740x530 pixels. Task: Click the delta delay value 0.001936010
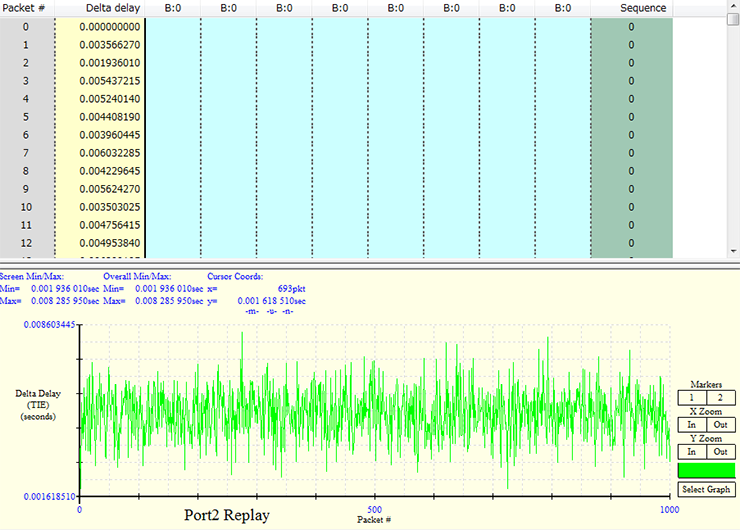point(109,63)
